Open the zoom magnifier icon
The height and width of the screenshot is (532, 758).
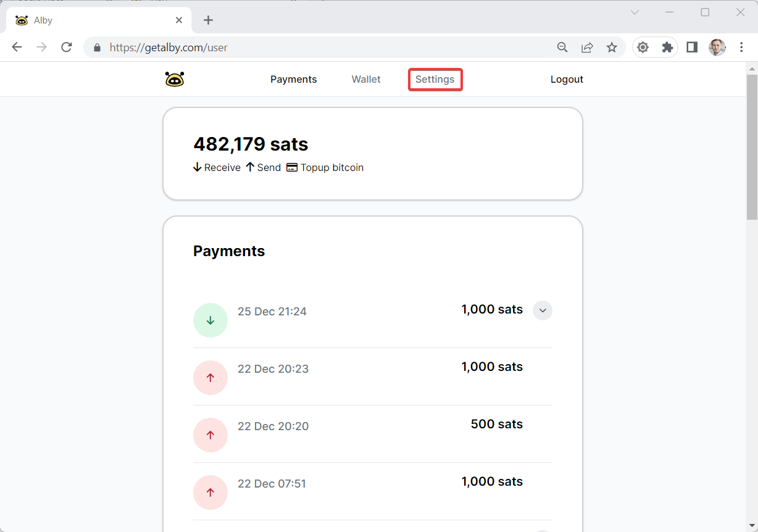562,48
